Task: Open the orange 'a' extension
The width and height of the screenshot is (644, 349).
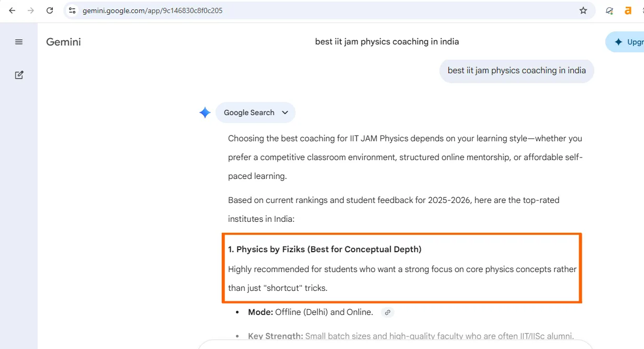Action: pyautogui.click(x=628, y=10)
